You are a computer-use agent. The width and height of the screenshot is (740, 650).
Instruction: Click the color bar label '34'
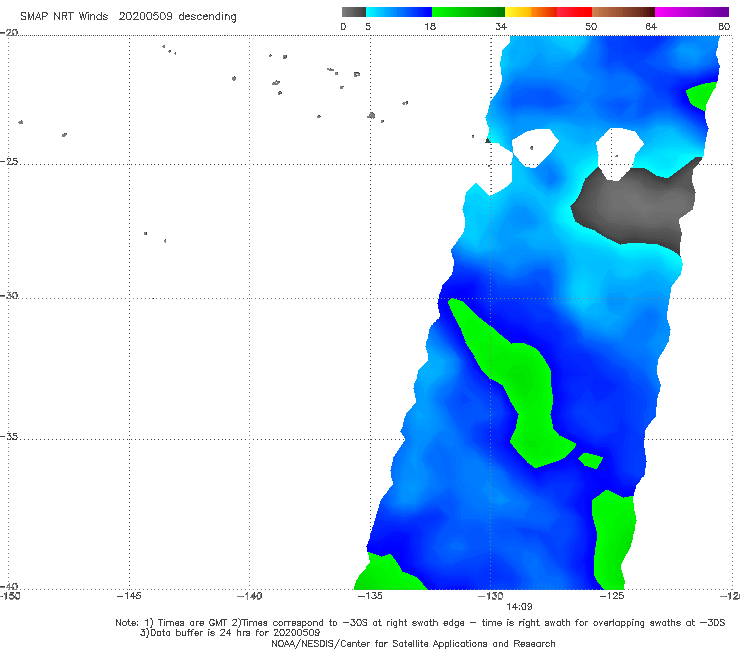click(x=501, y=27)
